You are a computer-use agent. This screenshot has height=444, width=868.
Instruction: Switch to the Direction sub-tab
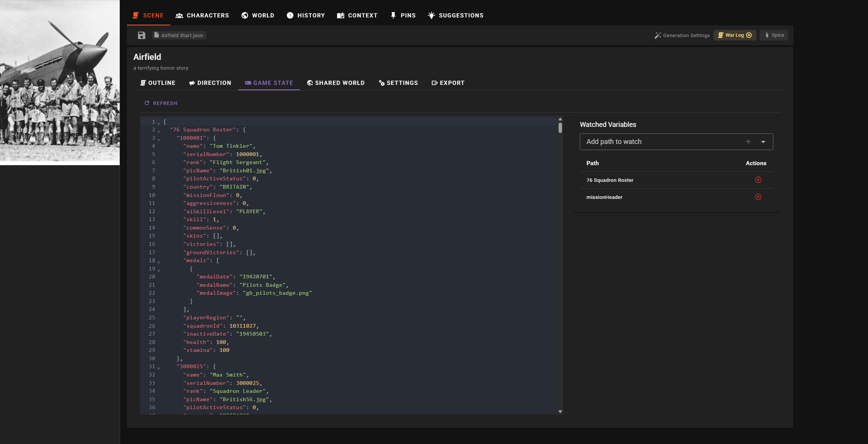click(x=210, y=83)
